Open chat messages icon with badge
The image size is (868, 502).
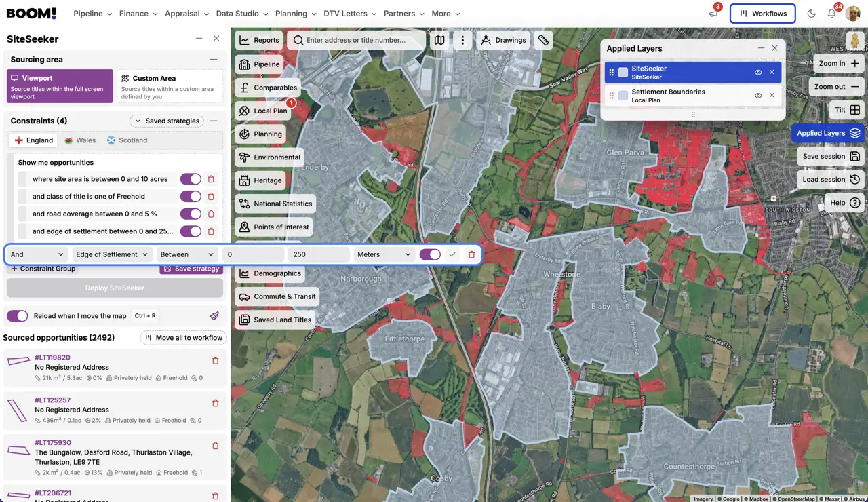pos(713,14)
